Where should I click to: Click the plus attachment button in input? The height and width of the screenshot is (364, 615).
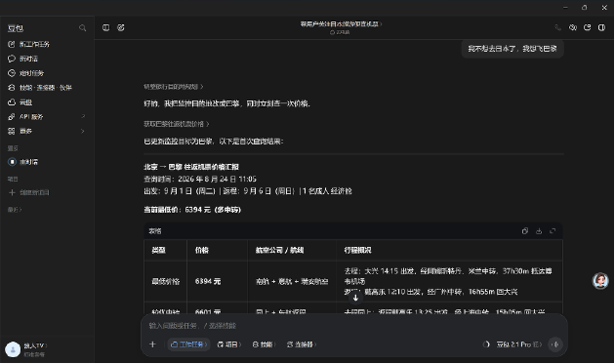[x=152, y=344]
